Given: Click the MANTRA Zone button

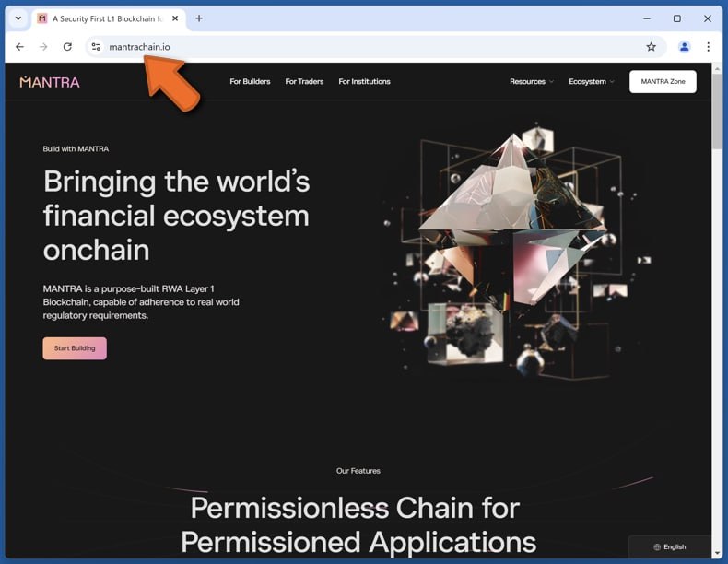Looking at the screenshot, I should [663, 82].
